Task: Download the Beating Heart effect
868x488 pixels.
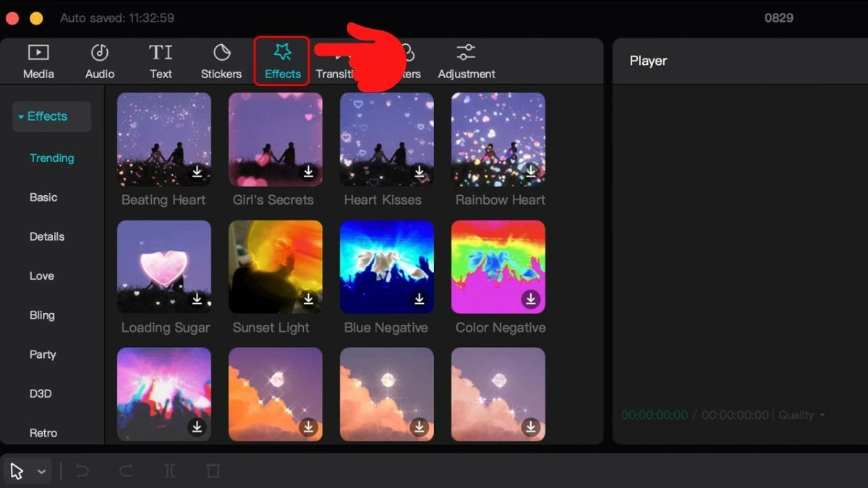Action: (x=197, y=172)
